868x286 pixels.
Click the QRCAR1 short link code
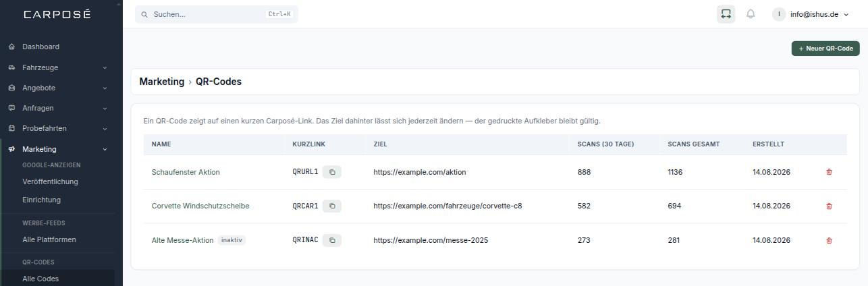click(x=305, y=206)
